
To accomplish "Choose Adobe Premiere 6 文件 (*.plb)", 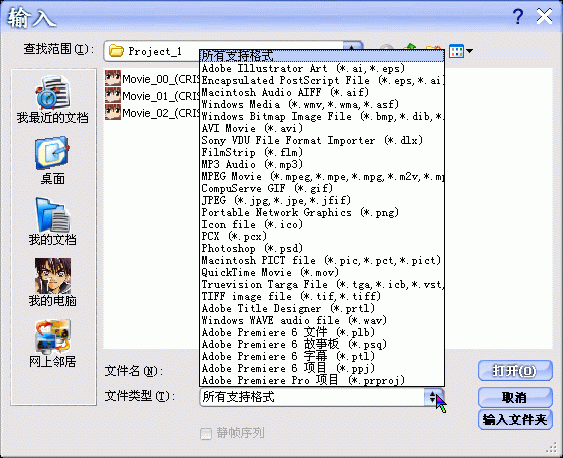I will [x=322, y=332].
